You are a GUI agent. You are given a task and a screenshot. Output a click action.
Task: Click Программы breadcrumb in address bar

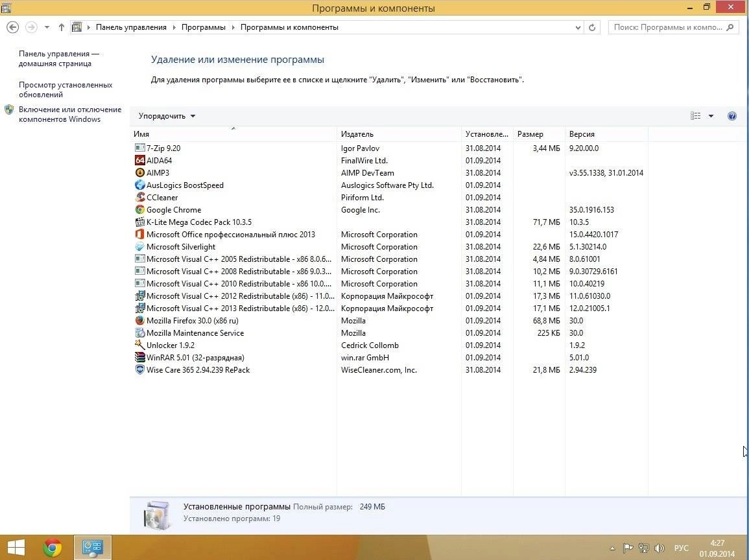tap(204, 27)
